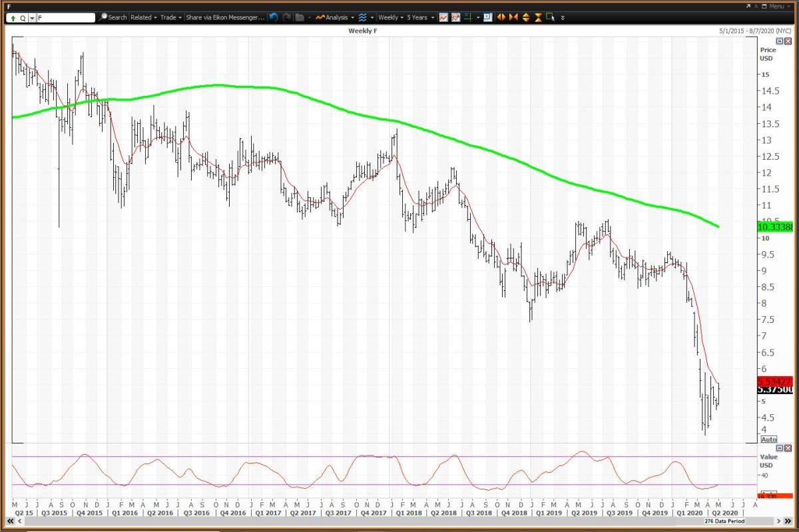This screenshot has width=799, height=532.
Task: Expand chart vertically with up-down arrows icon
Action: click(526, 17)
